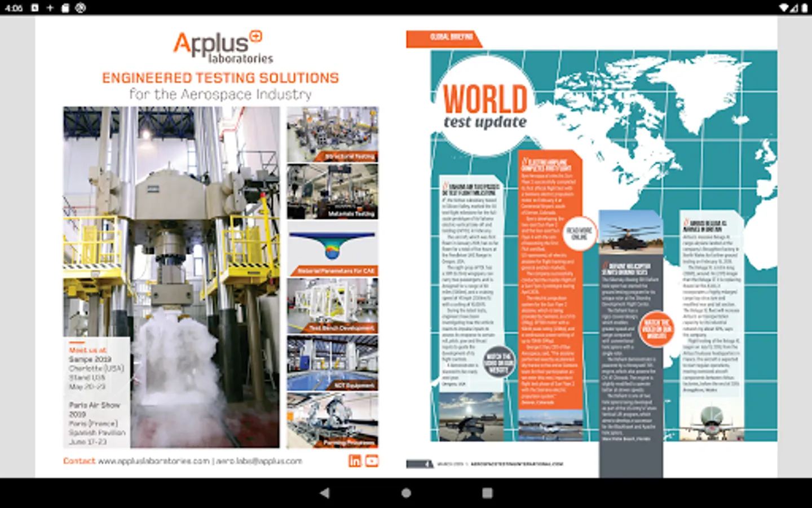Tap Material Parameters for CAE thumbnail

pyautogui.click(x=332, y=249)
